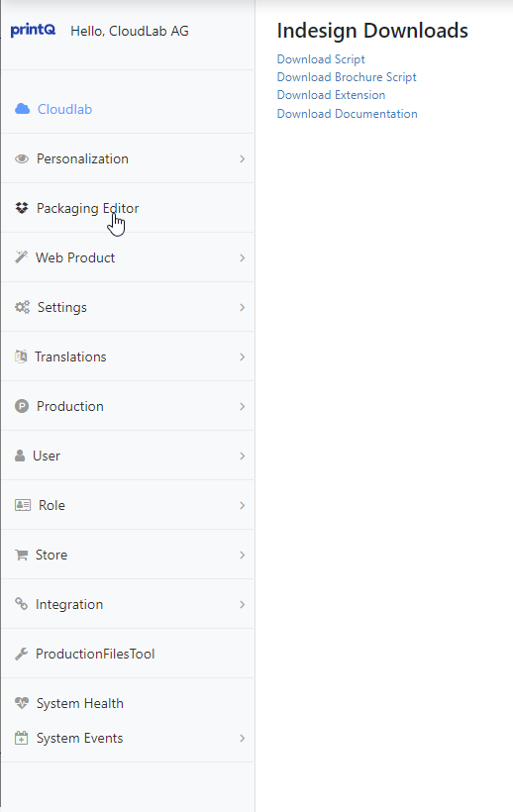
Task: Click the Download Script link
Action: click(321, 59)
